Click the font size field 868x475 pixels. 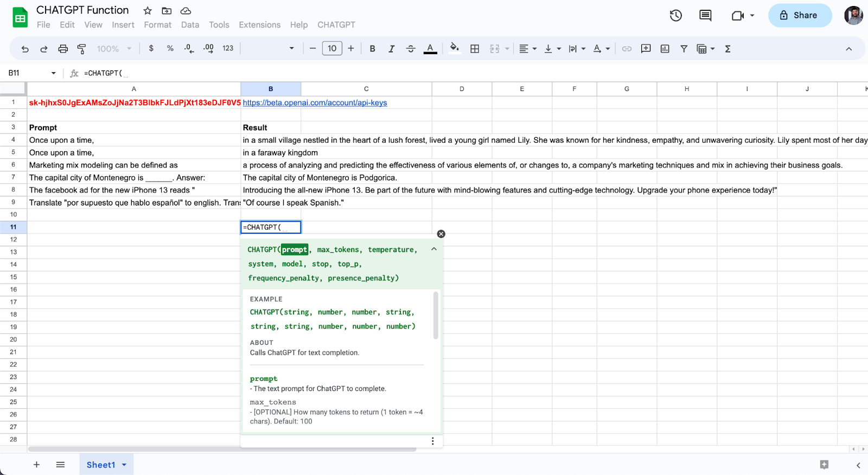(332, 48)
